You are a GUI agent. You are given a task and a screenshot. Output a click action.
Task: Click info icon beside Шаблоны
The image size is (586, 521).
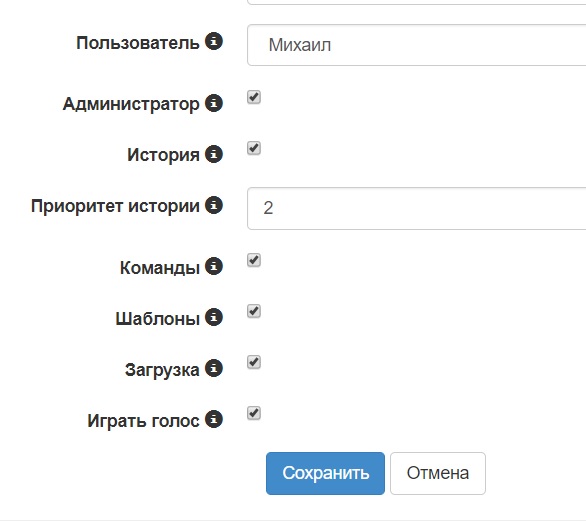click(x=214, y=317)
